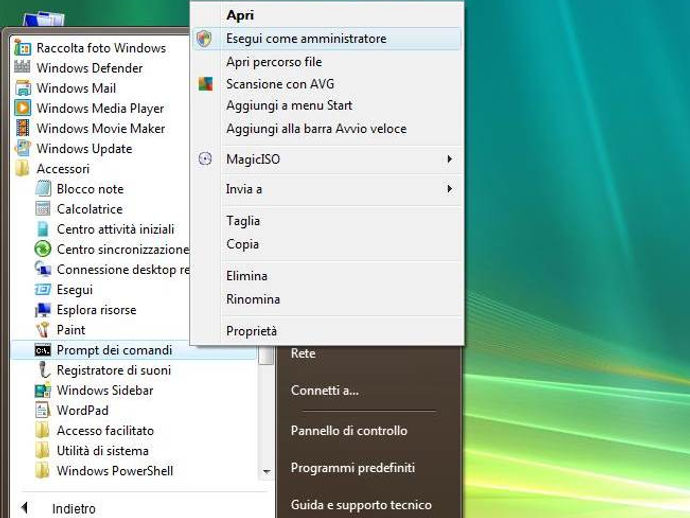Open Pannello di controllo
Screen dimensions: 690x518
(349, 430)
